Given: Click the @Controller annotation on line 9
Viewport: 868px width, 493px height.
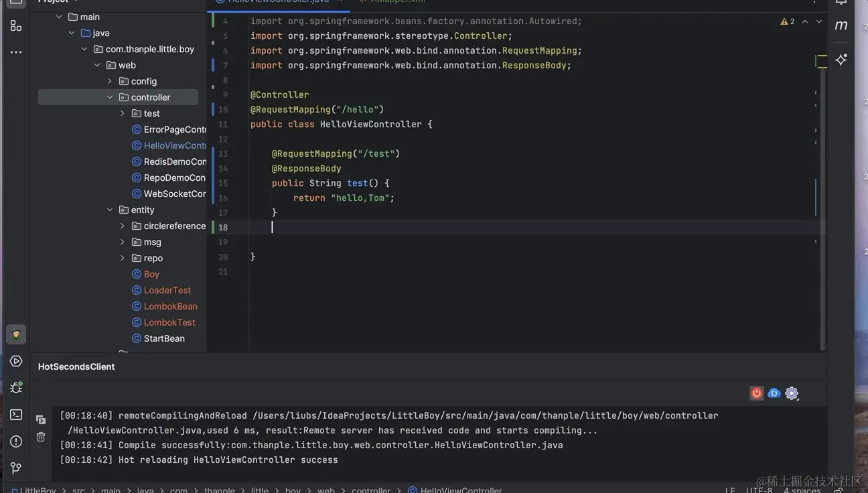Looking at the screenshot, I should tap(279, 94).
